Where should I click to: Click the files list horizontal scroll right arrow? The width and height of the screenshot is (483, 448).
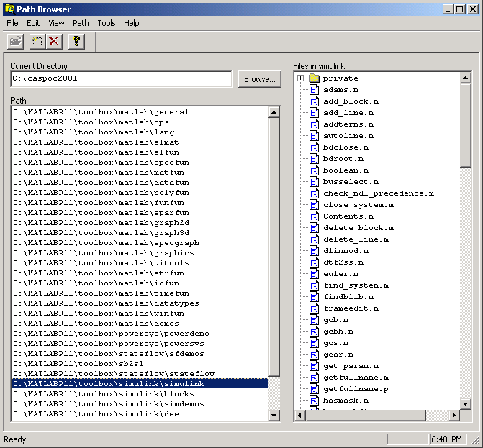pos(453,415)
